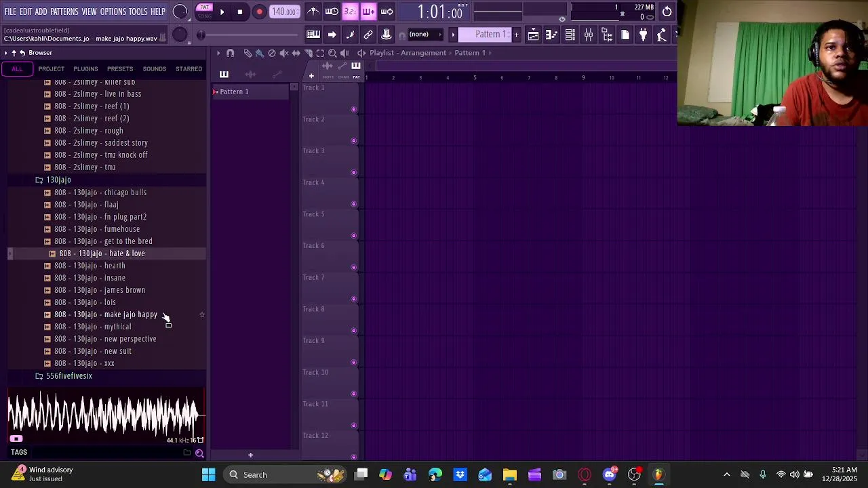Select the playlist zoom tool

[x=332, y=53]
